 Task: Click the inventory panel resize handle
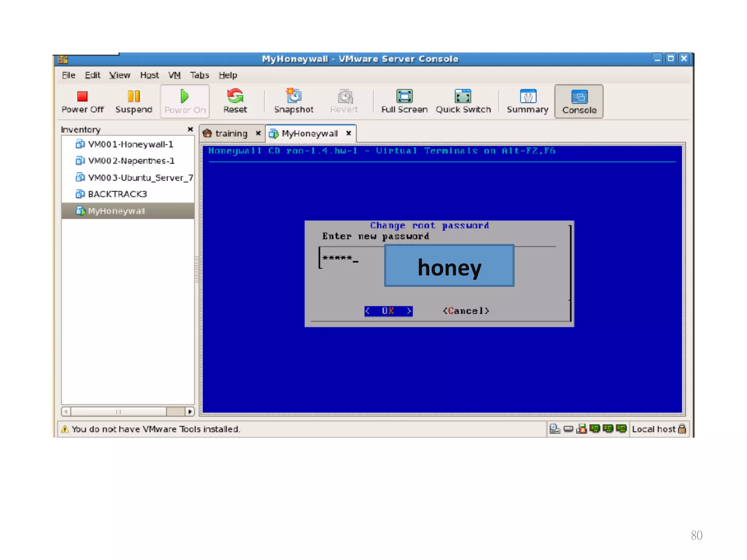tap(197, 269)
